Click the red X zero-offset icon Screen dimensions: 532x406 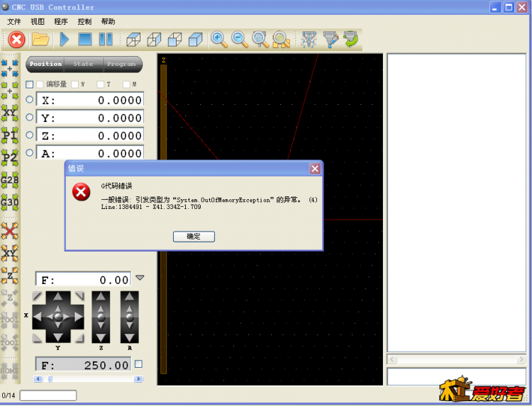coord(9,231)
